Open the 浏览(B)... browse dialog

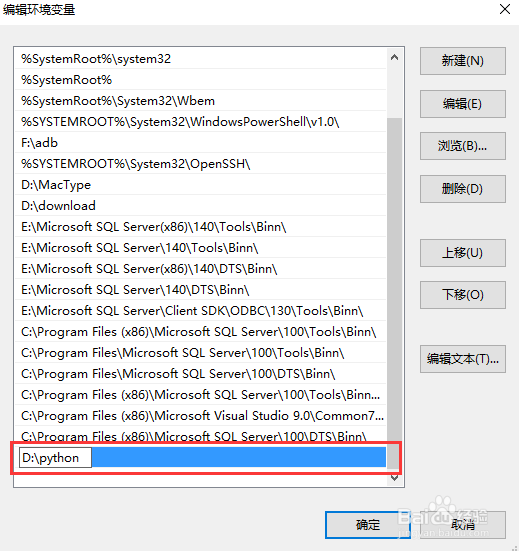coord(463,146)
